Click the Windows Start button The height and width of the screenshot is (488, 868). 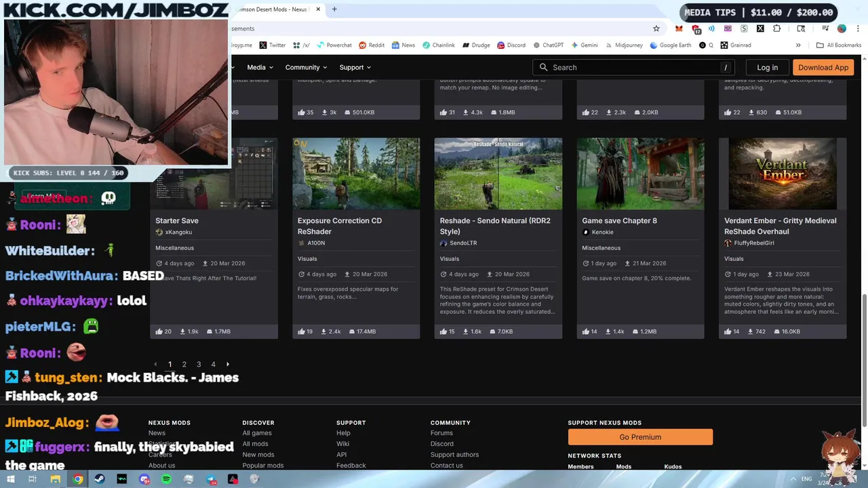[10, 479]
